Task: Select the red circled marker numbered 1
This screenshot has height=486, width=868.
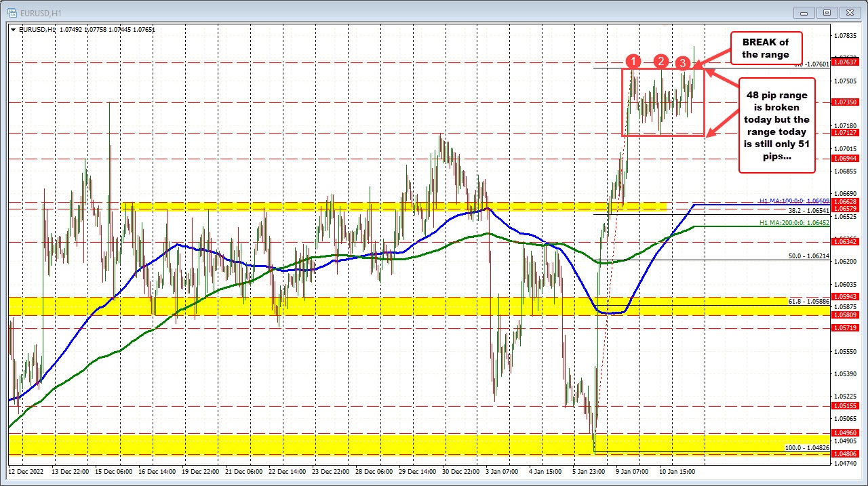Action: [x=633, y=62]
